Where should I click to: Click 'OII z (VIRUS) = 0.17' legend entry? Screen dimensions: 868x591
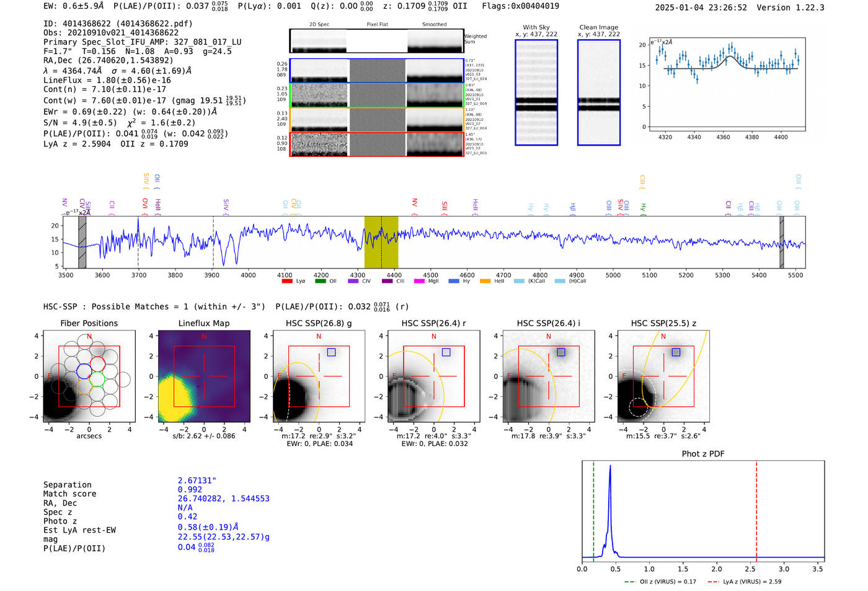660,582
